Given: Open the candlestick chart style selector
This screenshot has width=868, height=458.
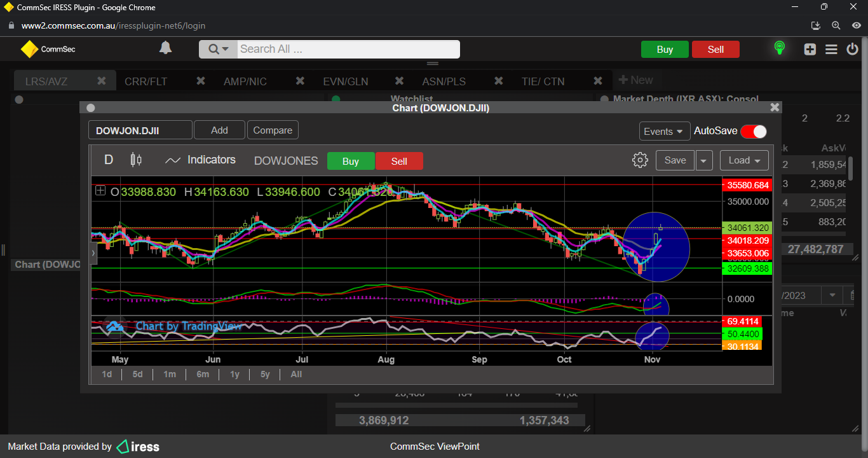Looking at the screenshot, I should click(136, 160).
